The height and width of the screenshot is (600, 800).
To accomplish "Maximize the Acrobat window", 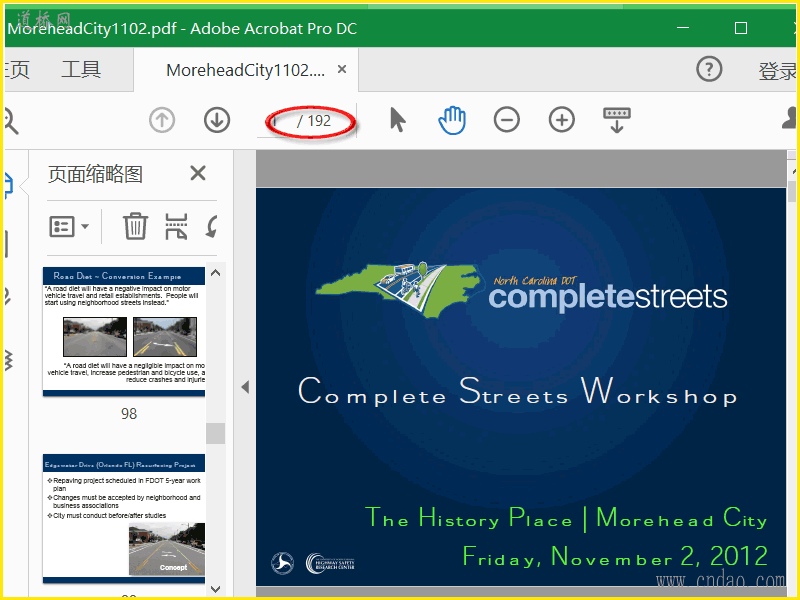I will click(741, 28).
